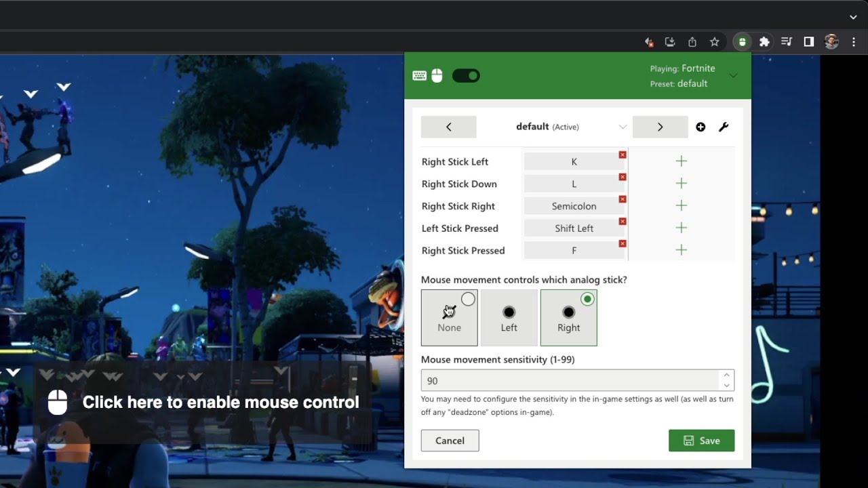Click the keyboard icon in the extension header

pos(420,76)
